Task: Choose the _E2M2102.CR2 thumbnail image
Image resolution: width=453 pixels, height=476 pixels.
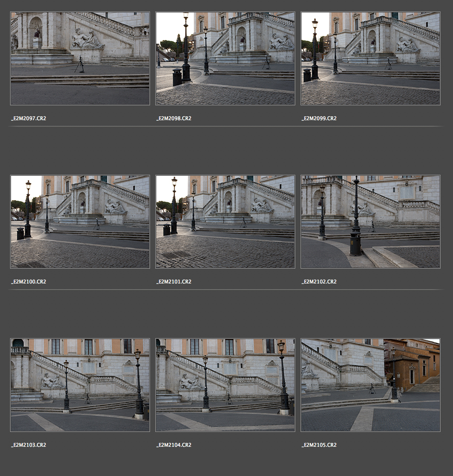Action: pyautogui.click(x=371, y=222)
